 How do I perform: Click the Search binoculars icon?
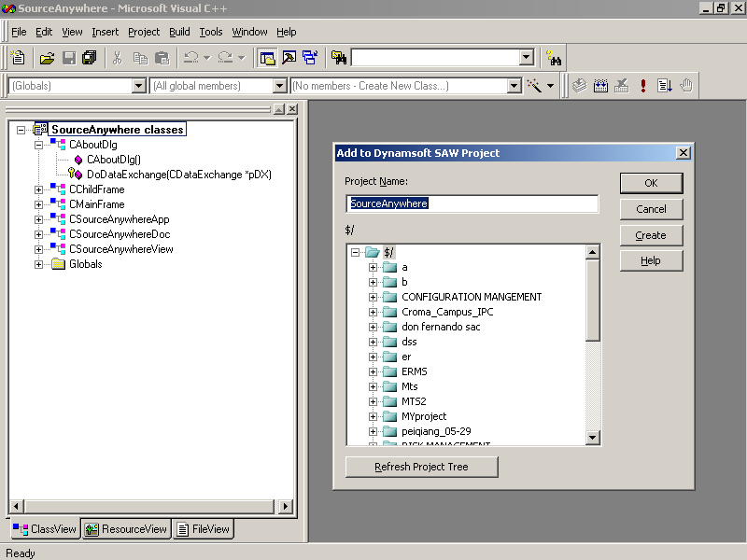pyautogui.click(x=554, y=58)
